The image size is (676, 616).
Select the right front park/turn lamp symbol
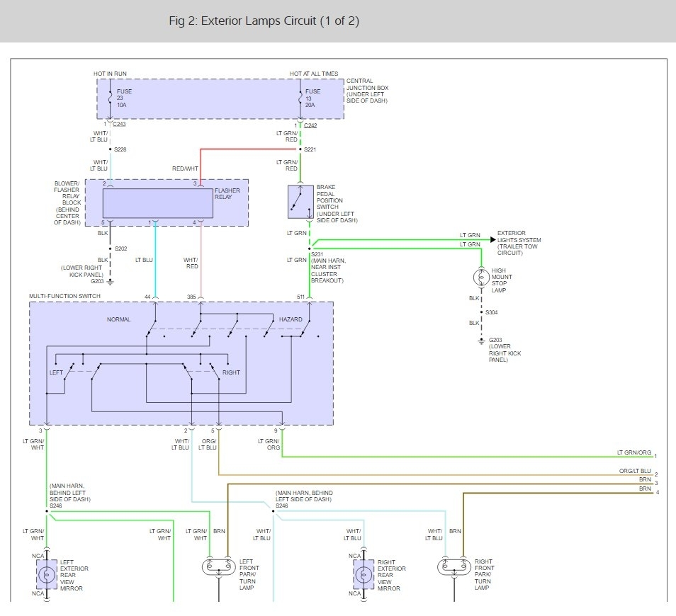[454, 567]
